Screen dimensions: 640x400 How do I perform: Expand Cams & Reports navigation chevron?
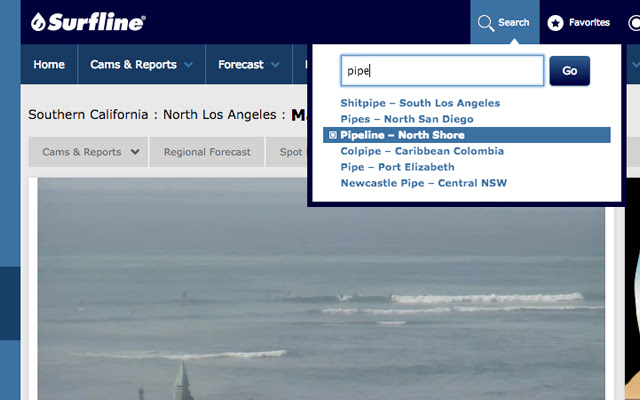tap(188, 64)
